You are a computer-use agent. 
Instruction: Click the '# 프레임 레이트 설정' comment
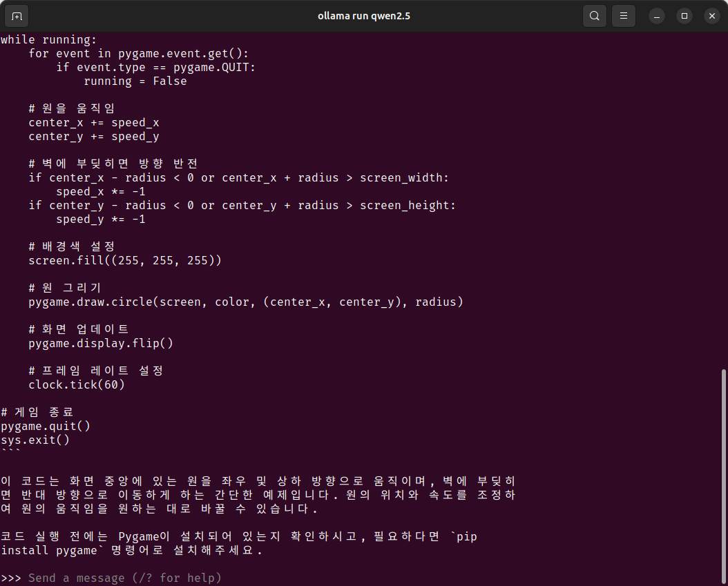[x=95, y=371]
